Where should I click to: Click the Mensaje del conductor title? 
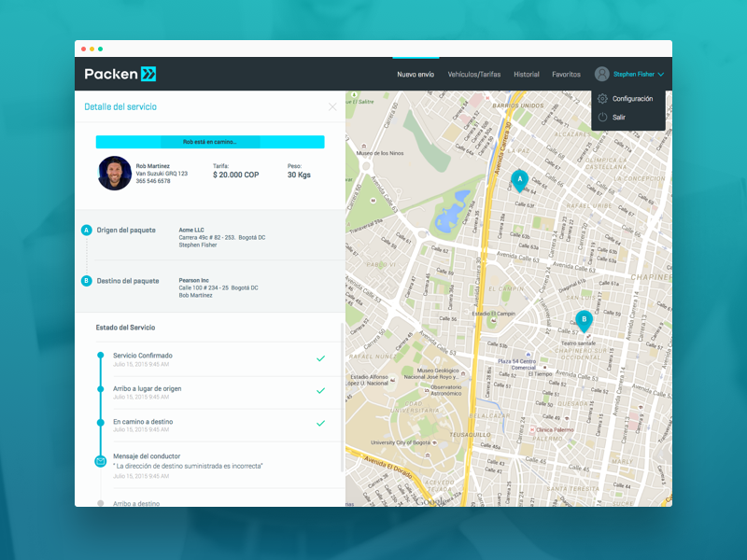point(147,456)
